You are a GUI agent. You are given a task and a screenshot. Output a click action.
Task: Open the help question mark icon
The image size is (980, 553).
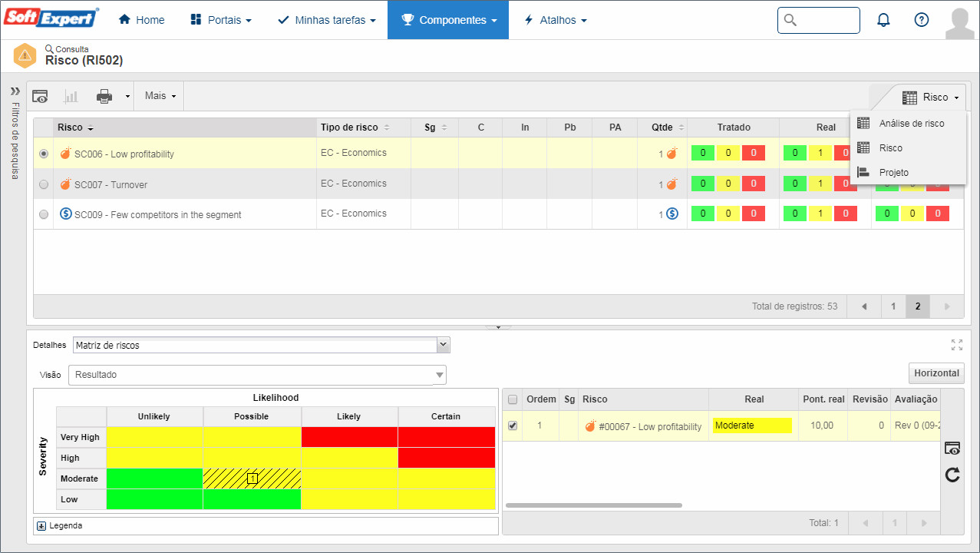click(922, 20)
